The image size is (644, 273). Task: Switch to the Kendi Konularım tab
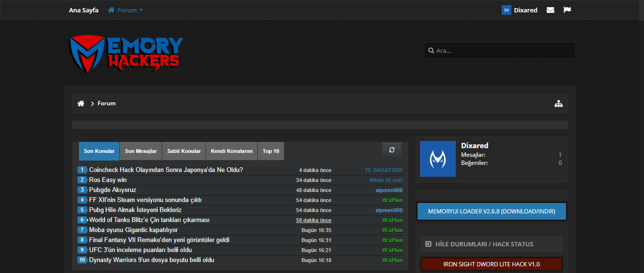pyautogui.click(x=232, y=151)
